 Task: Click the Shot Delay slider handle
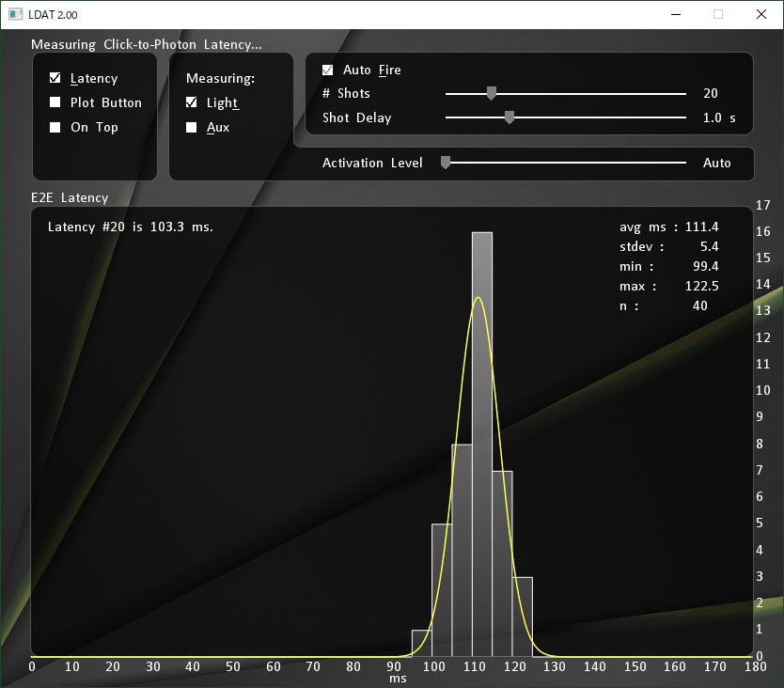(x=510, y=117)
